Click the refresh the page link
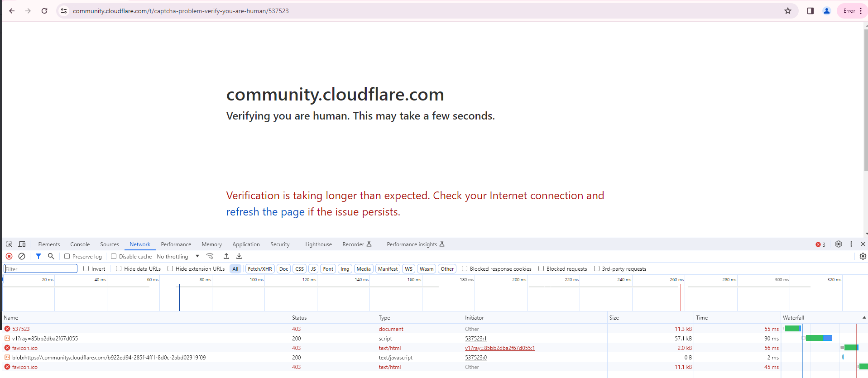Image resolution: width=868 pixels, height=378 pixels. pyautogui.click(x=265, y=212)
